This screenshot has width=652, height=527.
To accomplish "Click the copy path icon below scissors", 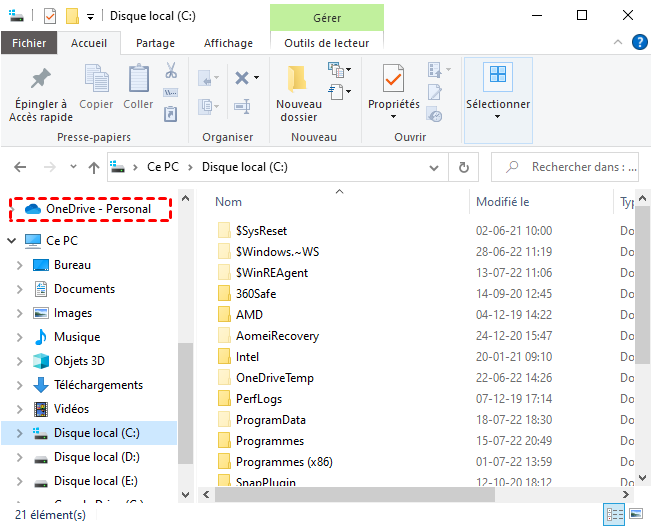I will [x=171, y=92].
